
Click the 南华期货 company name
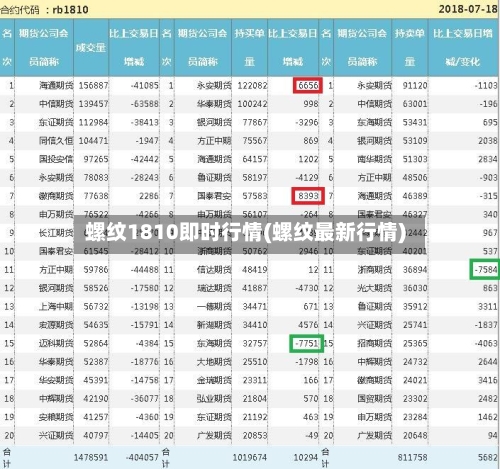(374, 159)
